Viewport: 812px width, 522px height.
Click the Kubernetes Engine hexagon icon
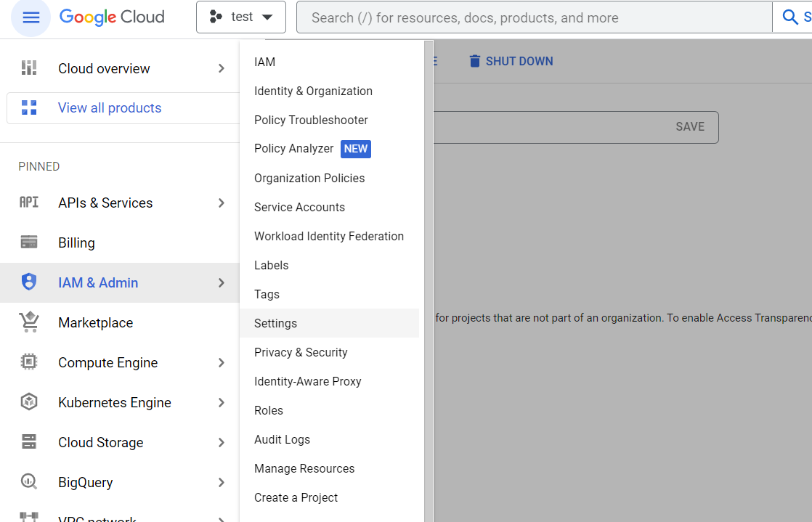29,401
